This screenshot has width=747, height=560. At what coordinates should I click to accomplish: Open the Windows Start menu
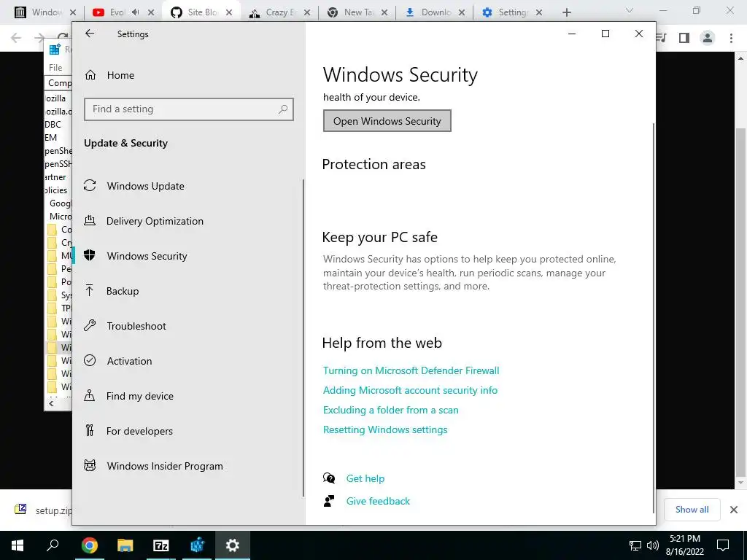tap(18, 545)
